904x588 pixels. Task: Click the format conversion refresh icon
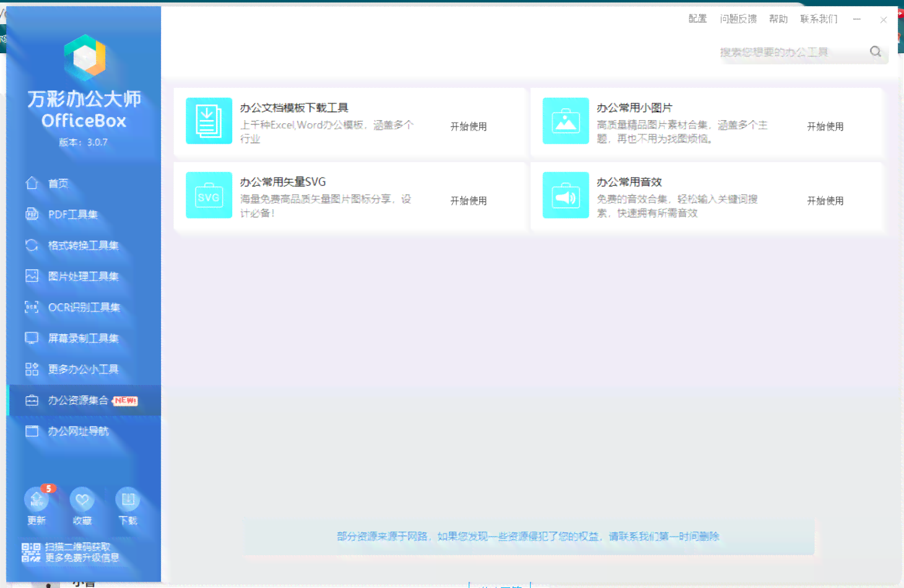tap(32, 245)
